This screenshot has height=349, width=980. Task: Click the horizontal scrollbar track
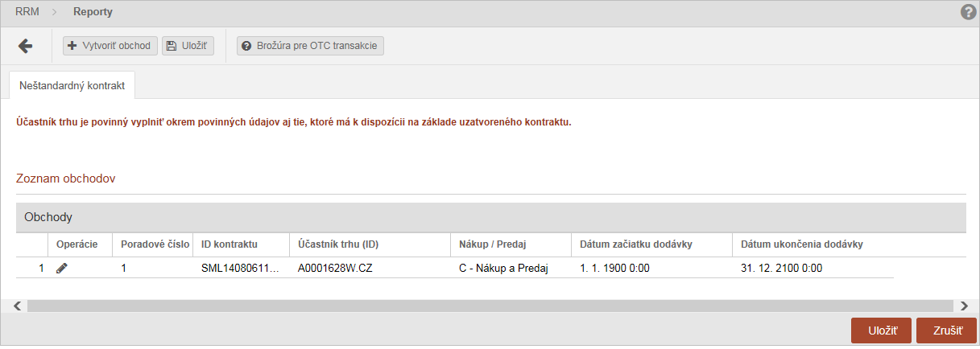click(490, 306)
